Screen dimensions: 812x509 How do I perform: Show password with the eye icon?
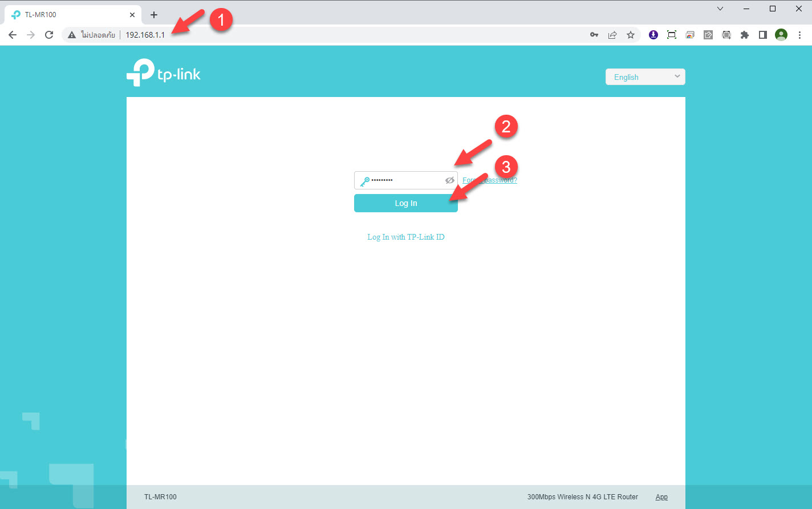click(x=450, y=180)
